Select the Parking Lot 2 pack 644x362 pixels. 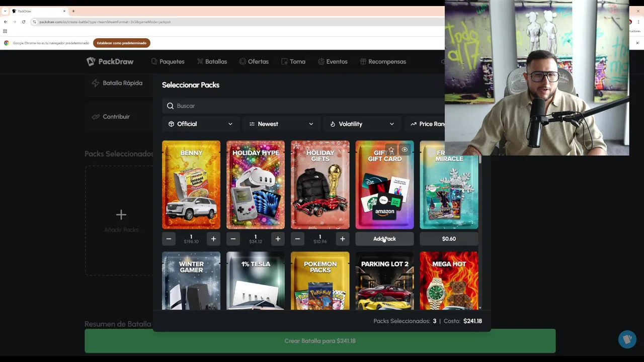[384, 281]
